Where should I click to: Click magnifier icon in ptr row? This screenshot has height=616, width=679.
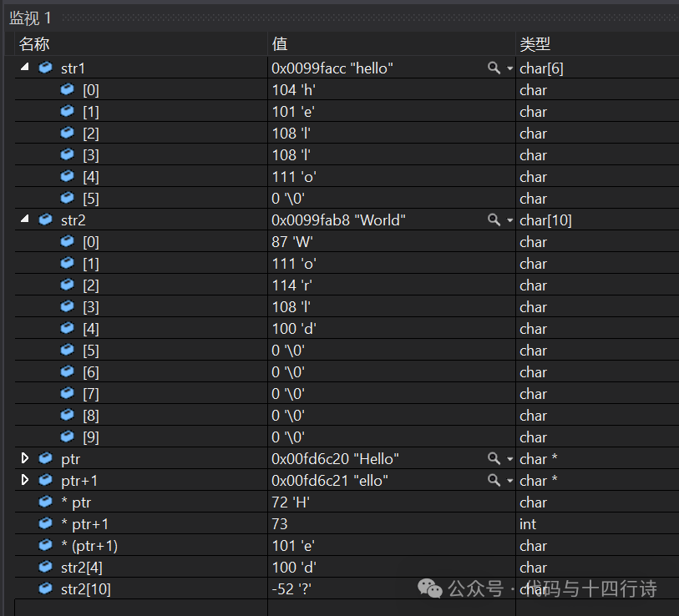[x=494, y=458]
